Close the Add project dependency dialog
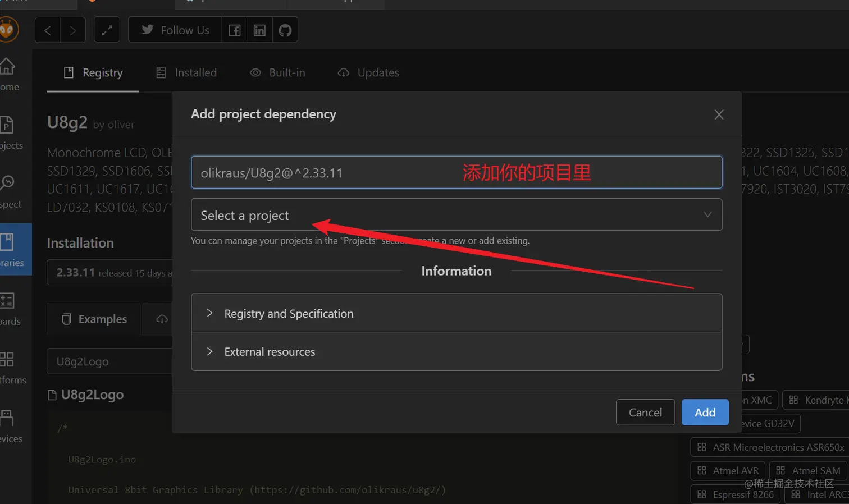This screenshot has height=504, width=849. (719, 114)
